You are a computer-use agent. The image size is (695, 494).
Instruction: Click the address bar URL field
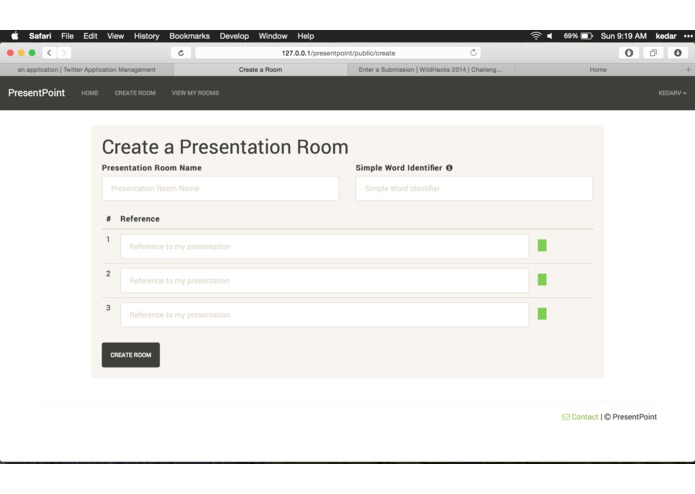pos(338,53)
